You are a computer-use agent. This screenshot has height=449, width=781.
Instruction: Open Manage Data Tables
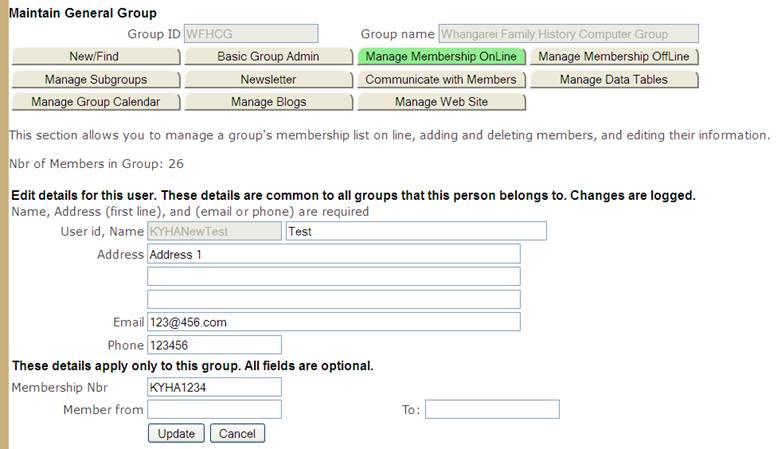(614, 79)
